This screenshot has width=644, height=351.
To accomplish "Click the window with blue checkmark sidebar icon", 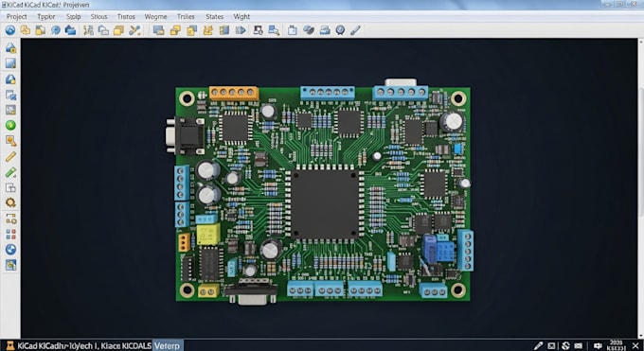I will tap(10, 96).
